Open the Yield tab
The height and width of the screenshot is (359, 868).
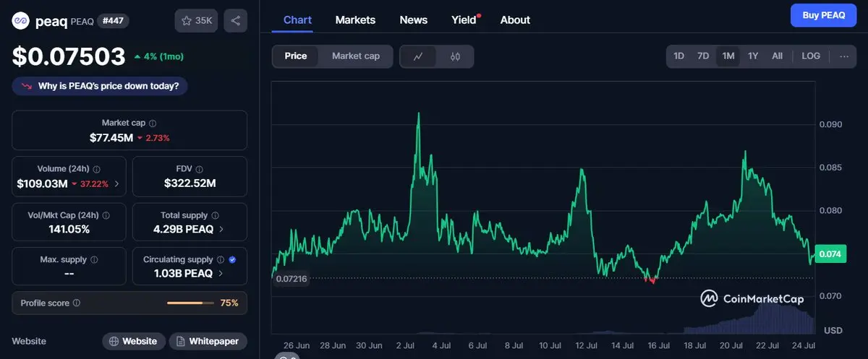(x=464, y=20)
